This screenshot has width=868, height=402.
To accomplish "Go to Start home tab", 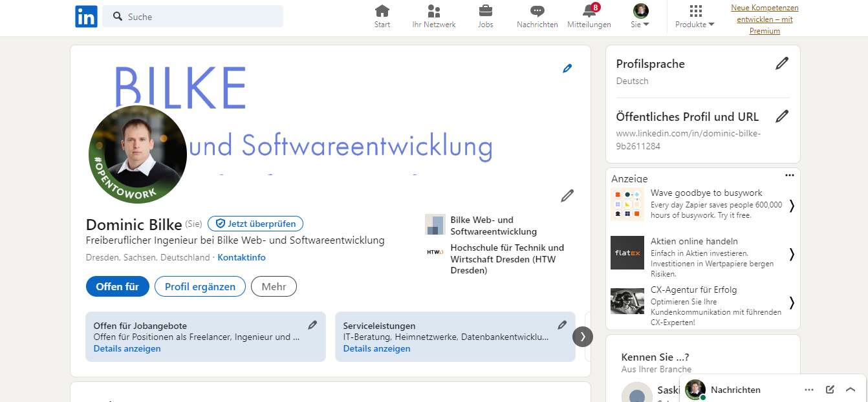I will 382,17.
